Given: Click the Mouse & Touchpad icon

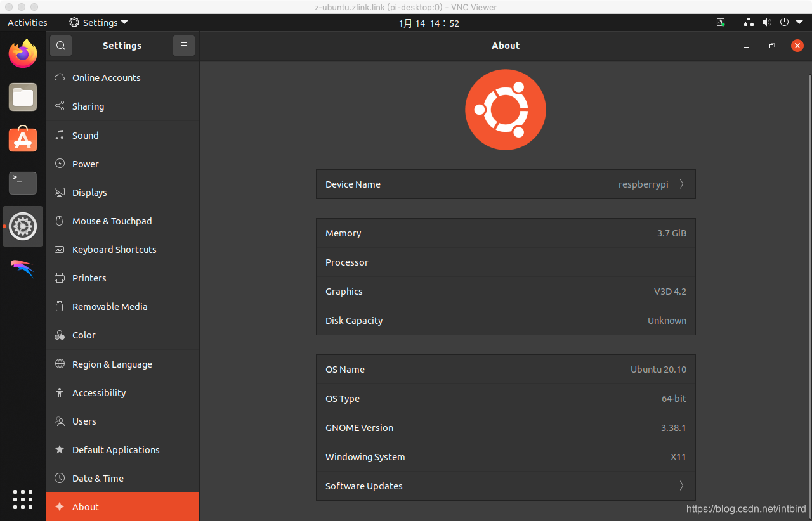Looking at the screenshot, I should point(60,221).
